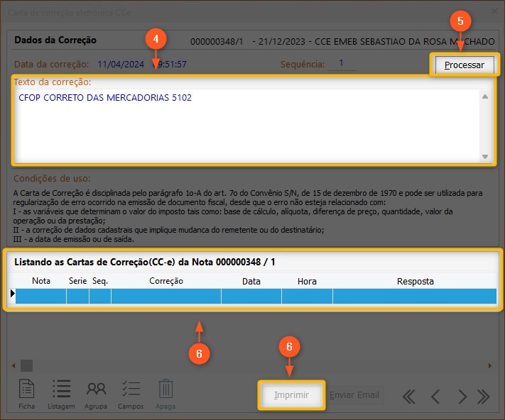The height and width of the screenshot is (420, 505).
Task: Click the Sequência number field
Action: 342,64
